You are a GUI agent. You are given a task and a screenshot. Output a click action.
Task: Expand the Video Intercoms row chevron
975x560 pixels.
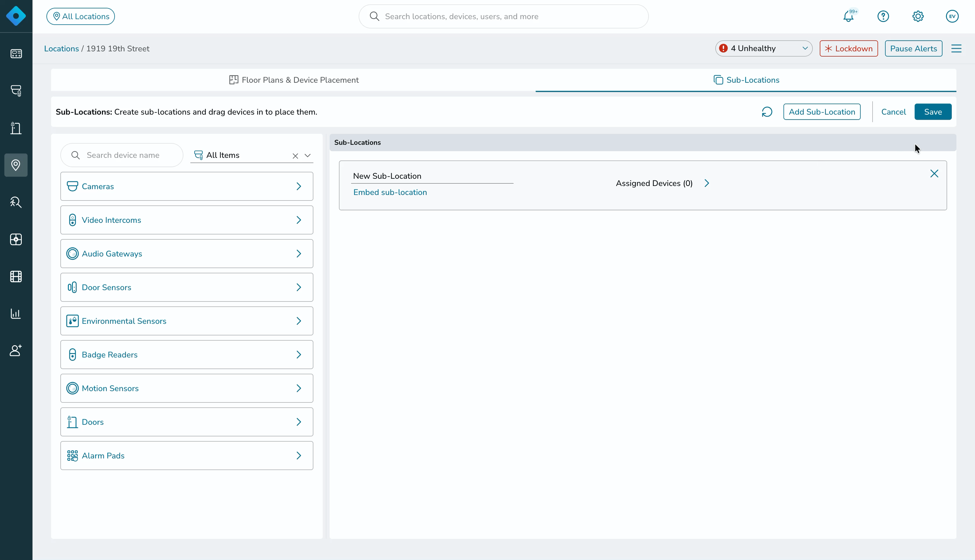(x=299, y=220)
